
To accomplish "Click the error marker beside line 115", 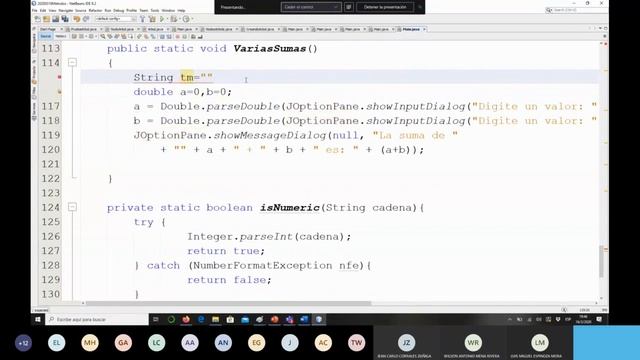I will coord(59,77).
